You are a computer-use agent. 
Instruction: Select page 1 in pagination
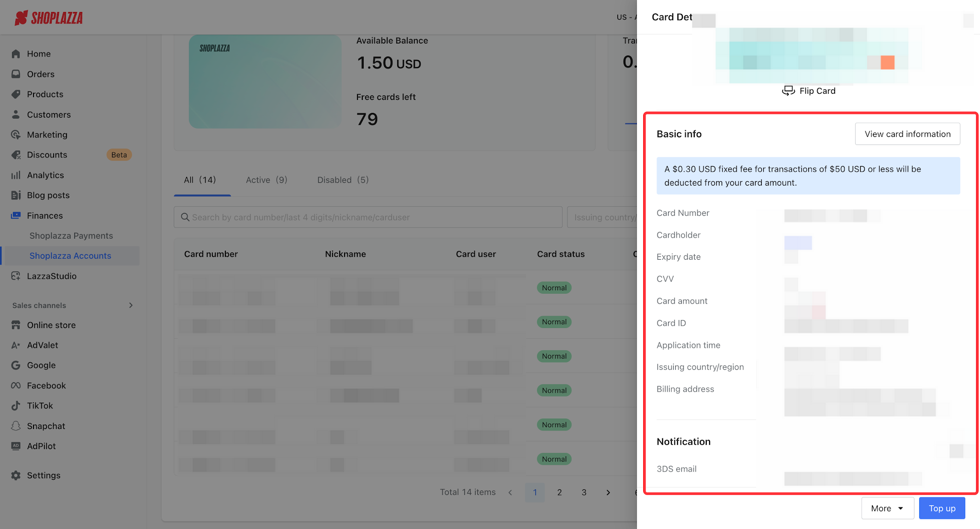[535, 492]
